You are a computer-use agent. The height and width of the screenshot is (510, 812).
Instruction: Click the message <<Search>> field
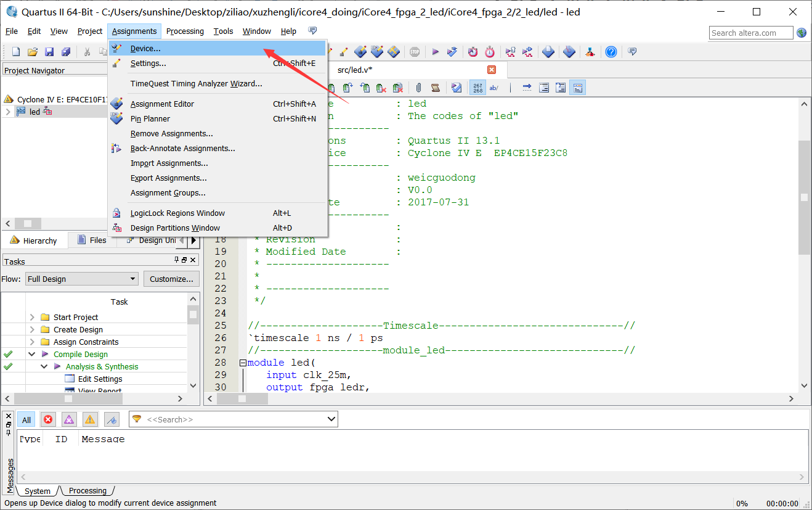pos(234,419)
